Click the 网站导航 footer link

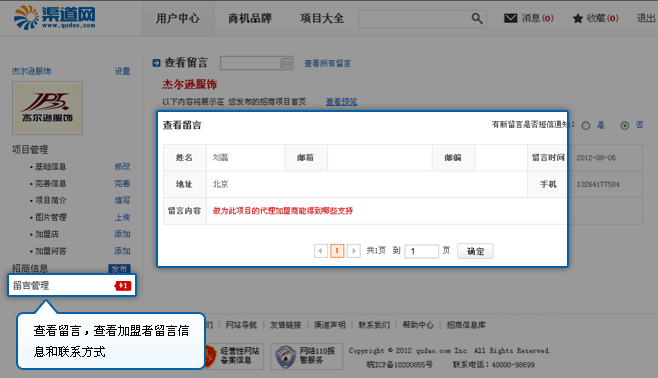241,325
